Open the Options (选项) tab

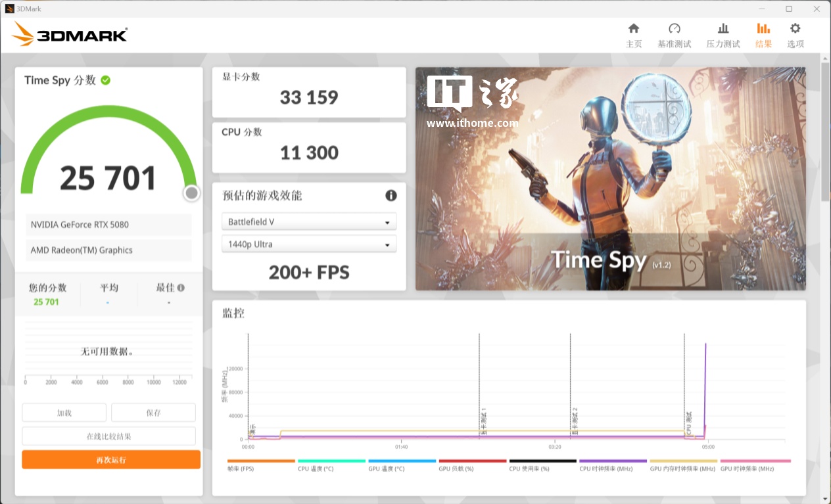(x=795, y=35)
